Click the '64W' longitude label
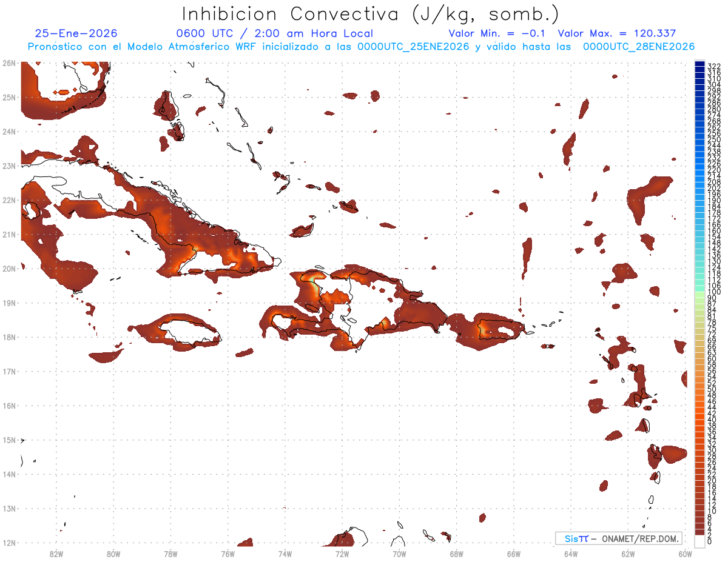The width and height of the screenshot is (728, 562). point(570,554)
